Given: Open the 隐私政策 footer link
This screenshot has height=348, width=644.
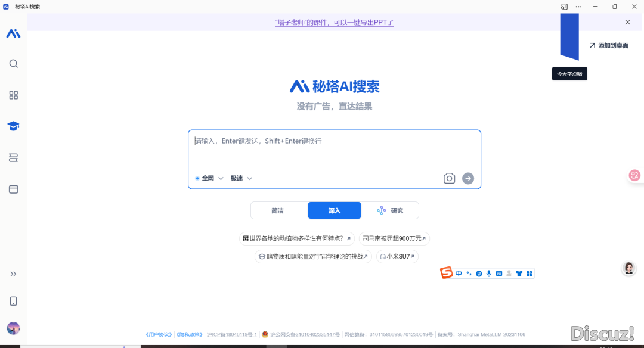Looking at the screenshot, I should pyautogui.click(x=190, y=334).
